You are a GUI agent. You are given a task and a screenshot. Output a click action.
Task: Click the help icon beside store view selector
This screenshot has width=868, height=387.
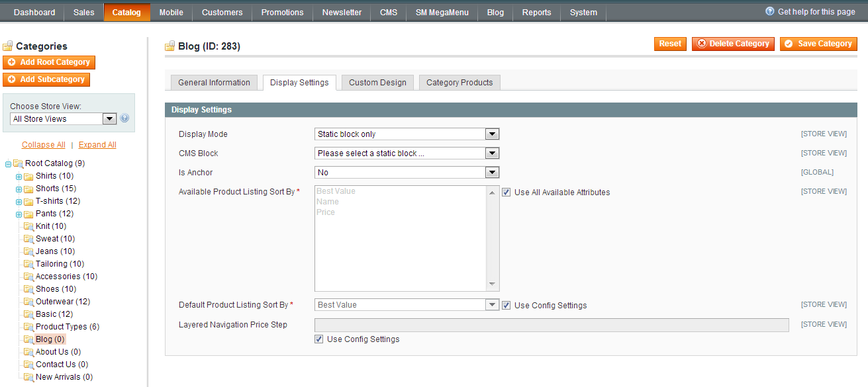coord(124,118)
